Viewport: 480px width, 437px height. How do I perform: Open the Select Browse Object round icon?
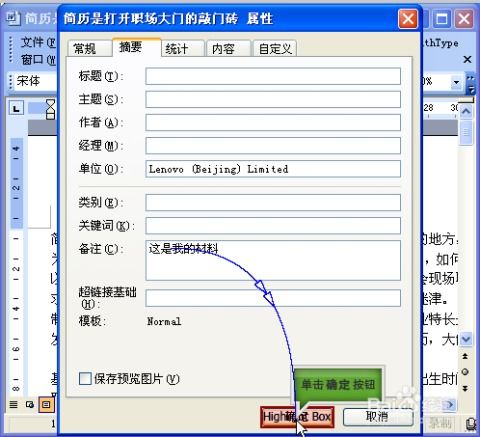tap(465, 372)
